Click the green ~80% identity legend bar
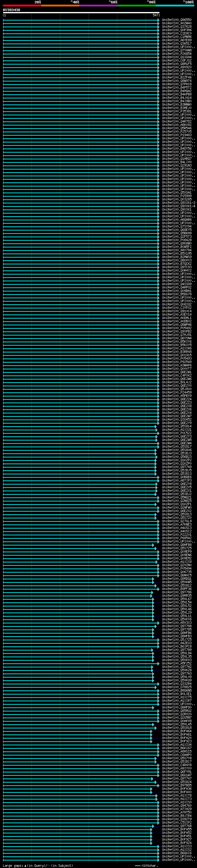 [136, 6]
